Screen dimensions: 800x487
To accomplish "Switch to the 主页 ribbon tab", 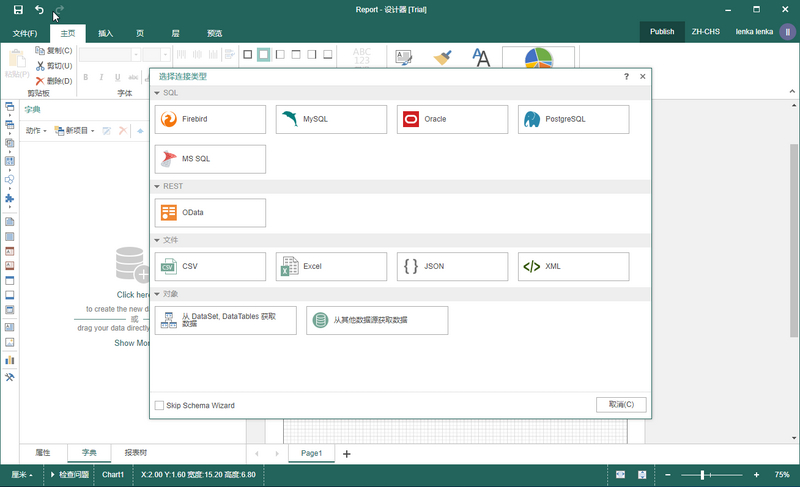I will point(68,34).
